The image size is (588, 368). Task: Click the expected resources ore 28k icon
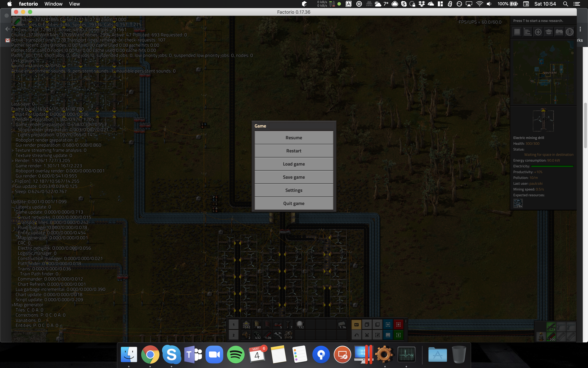click(x=518, y=203)
